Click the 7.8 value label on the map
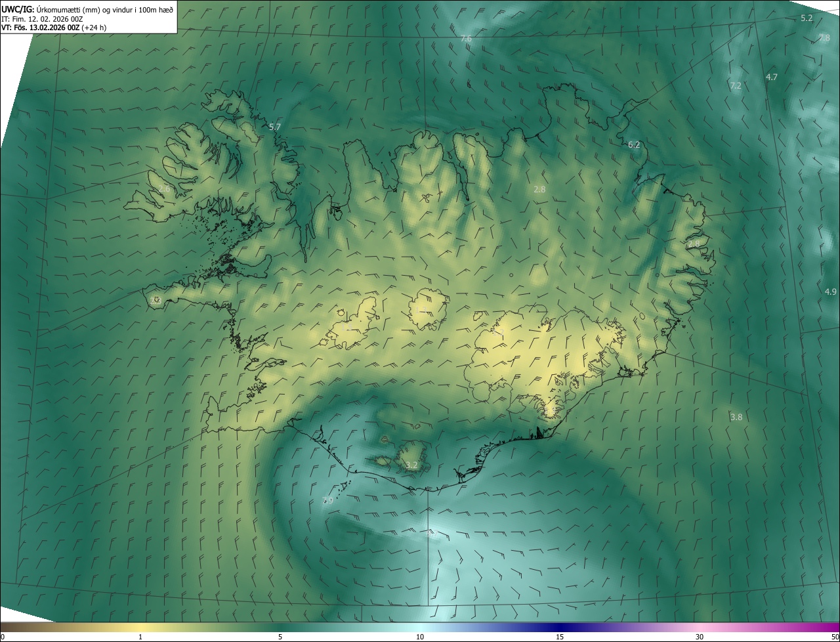This screenshot has width=840, height=642. pyautogui.click(x=824, y=38)
